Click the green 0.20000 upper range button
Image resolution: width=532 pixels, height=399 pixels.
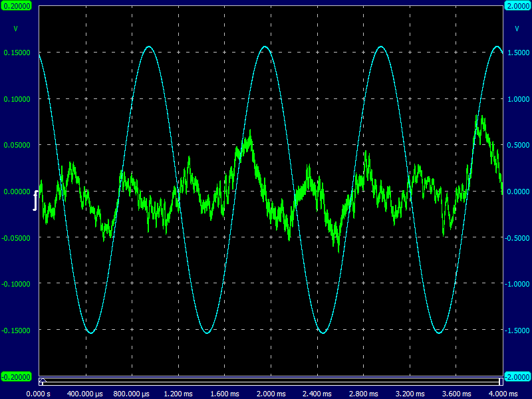click(16, 6)
